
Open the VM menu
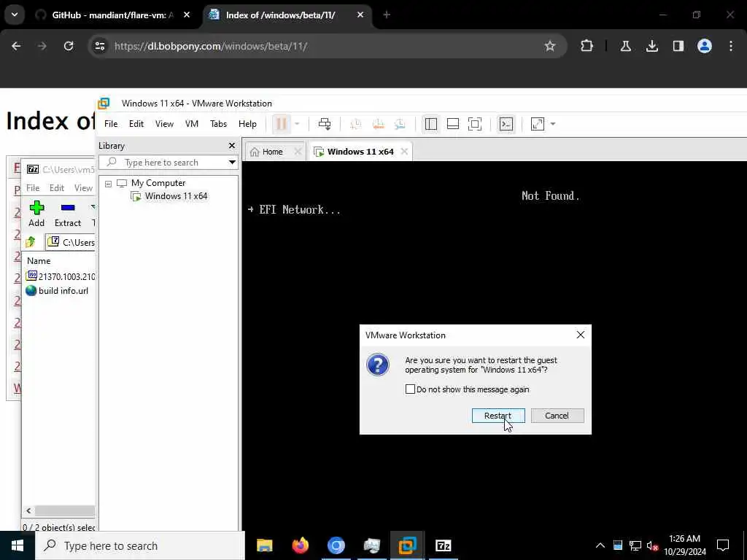[192, 124]
